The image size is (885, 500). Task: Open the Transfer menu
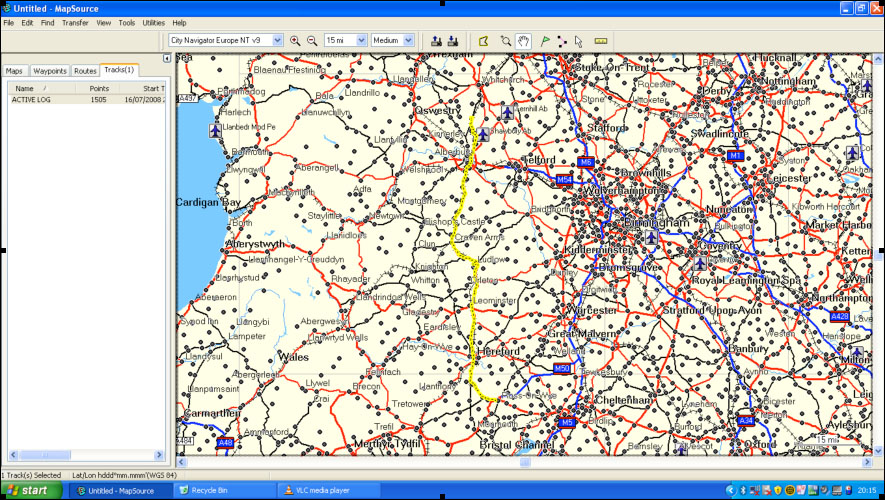coord(75,23)
